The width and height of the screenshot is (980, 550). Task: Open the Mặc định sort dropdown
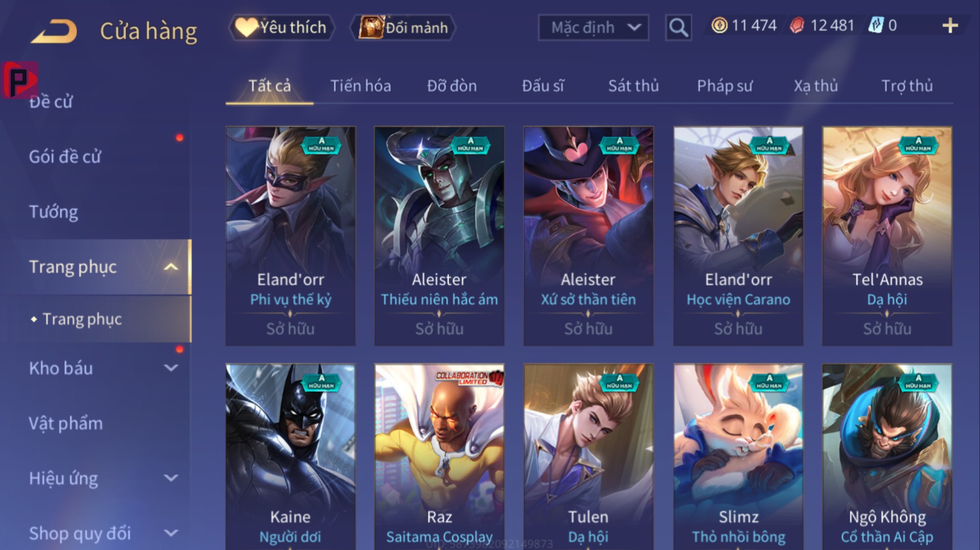(593, 27)
